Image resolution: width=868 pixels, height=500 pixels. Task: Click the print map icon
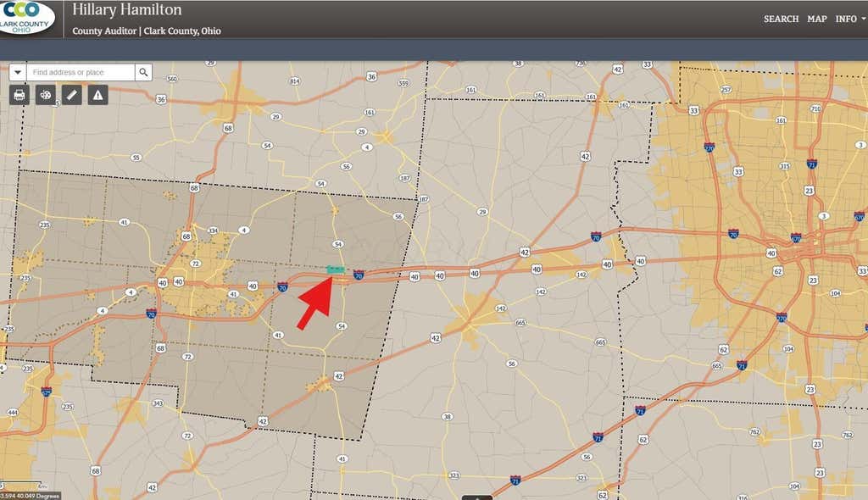19,95
